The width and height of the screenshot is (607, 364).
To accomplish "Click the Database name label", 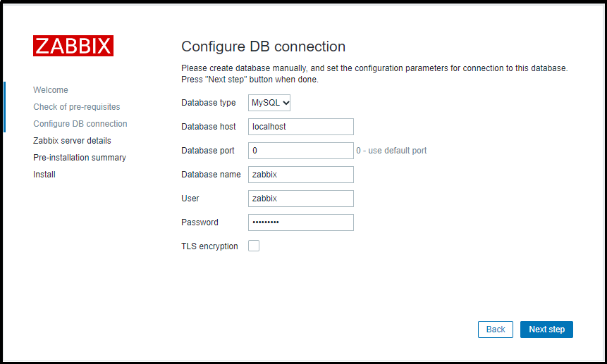I will [x=211, y=175].
